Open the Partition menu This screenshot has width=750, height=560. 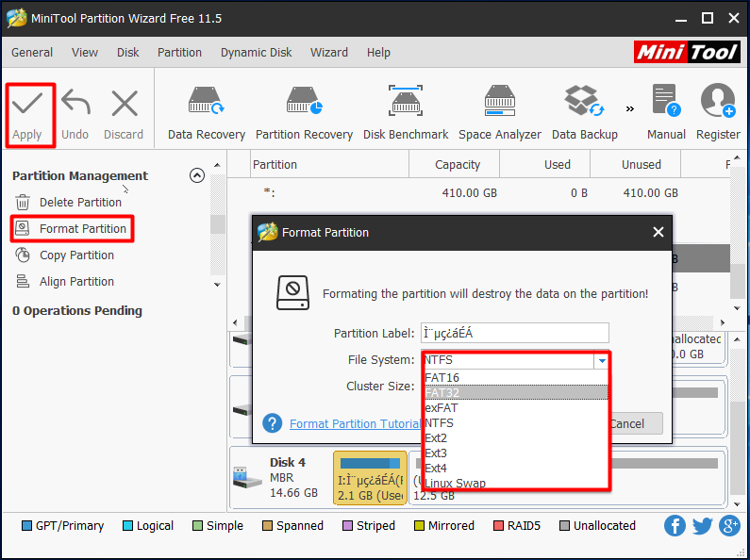point(179,53)
